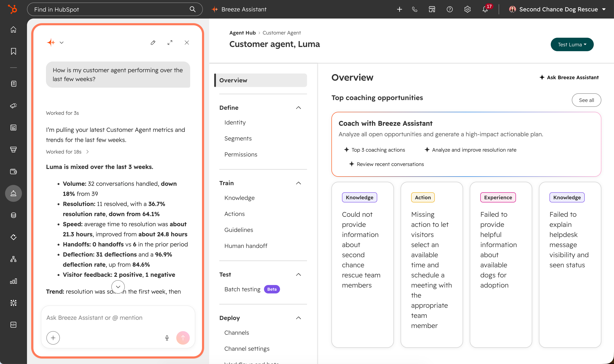Expand the Breeze Assistant panel to full size

[x=170, y=43]
